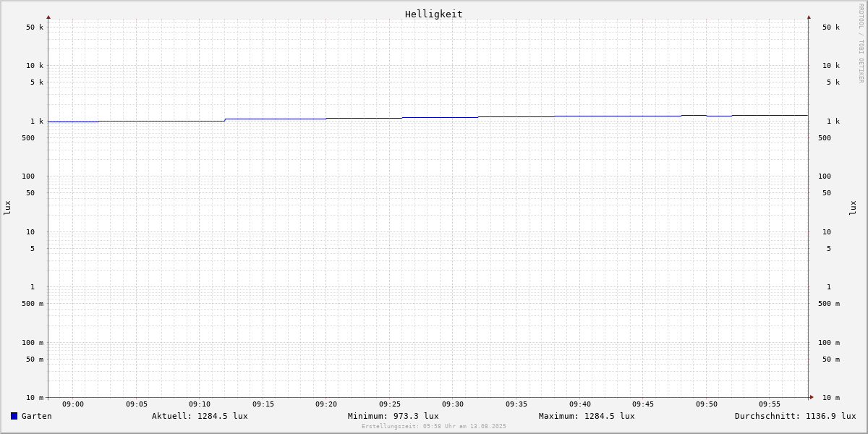Click the 09:35 time axis label
868x434 pixels.
[x=516, y=404]
